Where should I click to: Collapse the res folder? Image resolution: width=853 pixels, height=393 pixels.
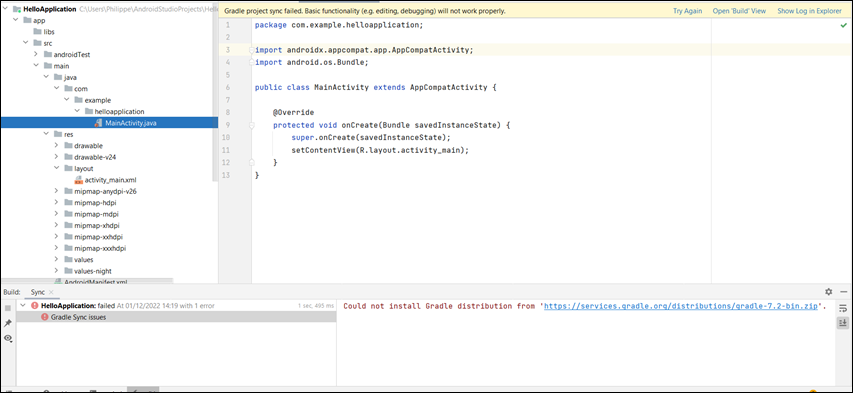point(46,134)
